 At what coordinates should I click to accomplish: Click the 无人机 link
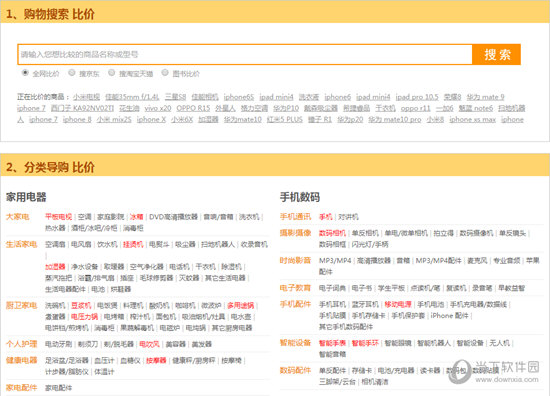[499, 343]
